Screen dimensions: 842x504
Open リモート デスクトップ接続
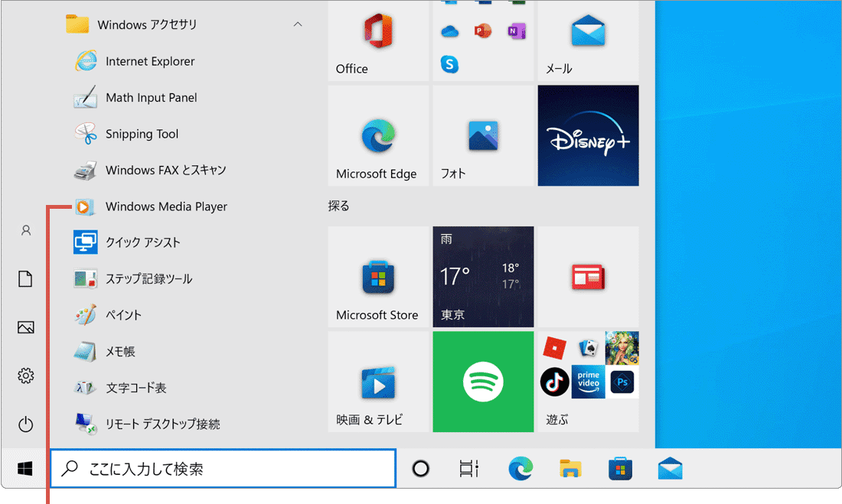[x=162, y=424]
